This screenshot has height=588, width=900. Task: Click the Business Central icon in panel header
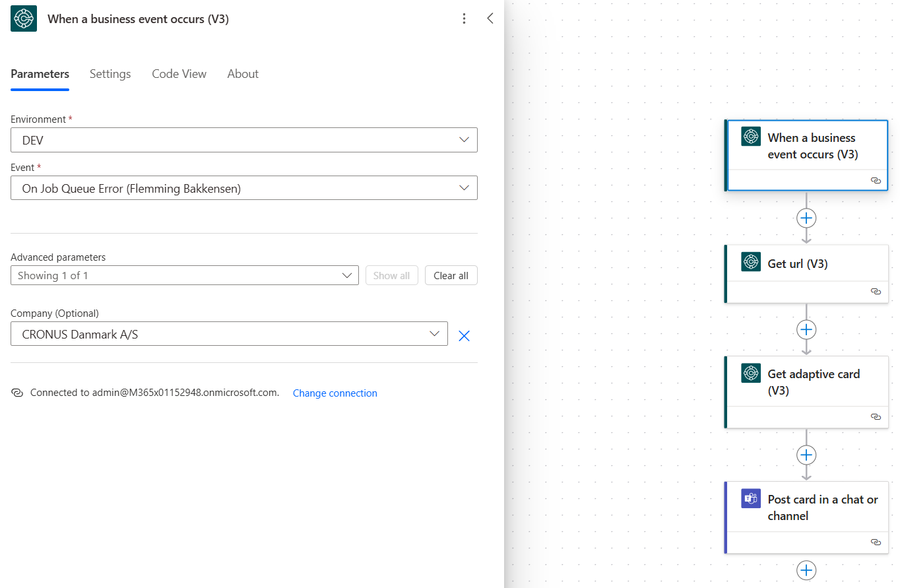[24, 18]
